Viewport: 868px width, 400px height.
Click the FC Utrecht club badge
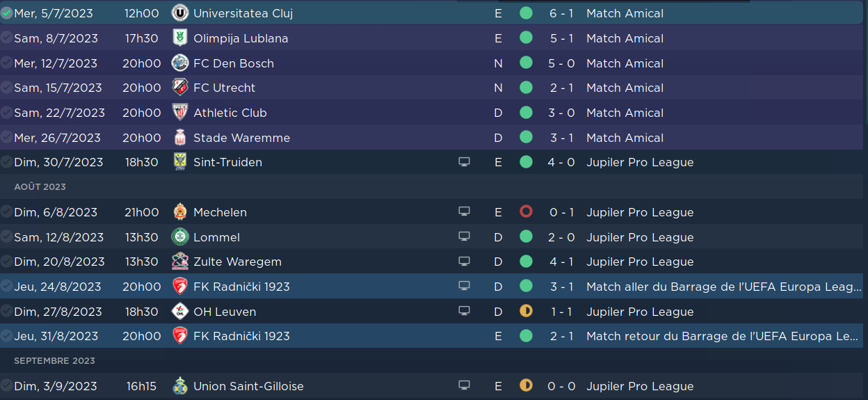click(180, 88)
